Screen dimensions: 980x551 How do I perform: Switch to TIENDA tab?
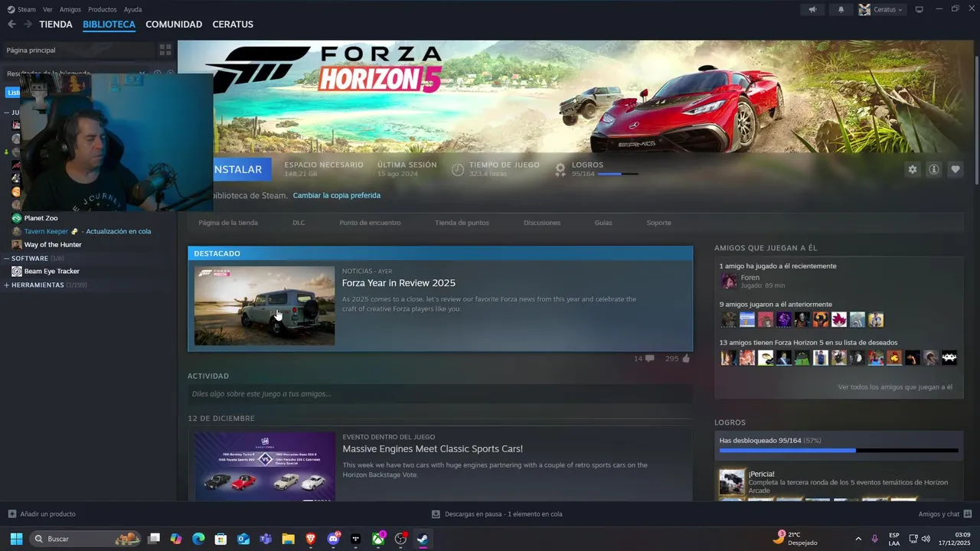[x=56, y=24]
